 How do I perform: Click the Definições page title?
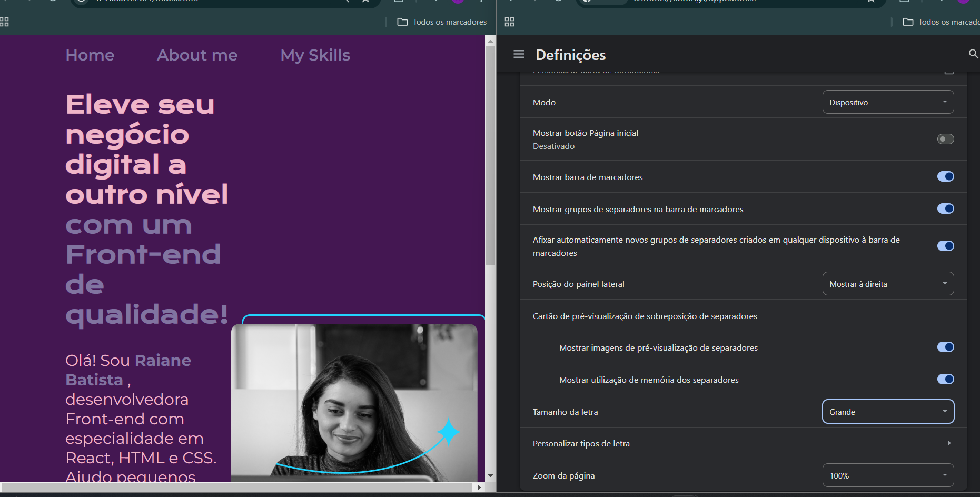[x=570, y=55]
